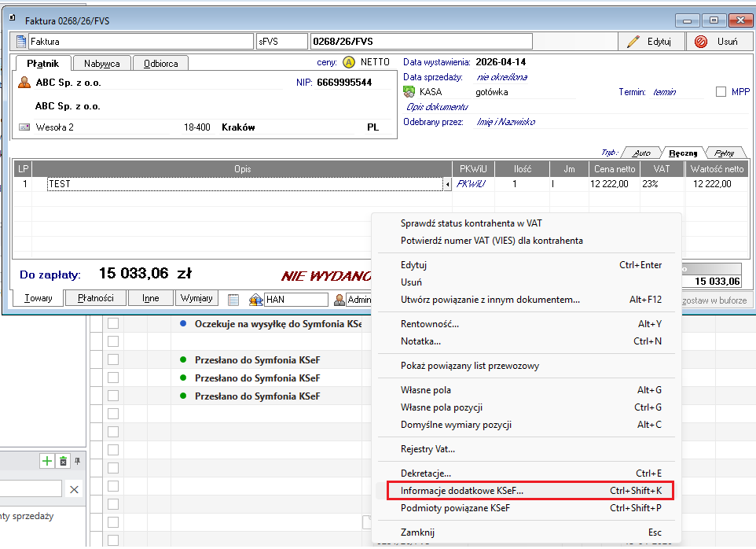Image resolution: width=756 pixels, height=549 pixels.
Task: Open the HAN salesperson selector field
Action: coord(295,300)
